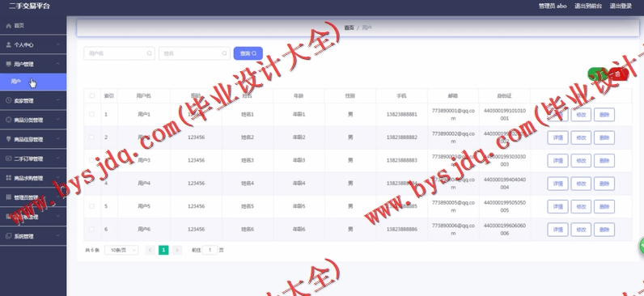The width and height of the screenshot is (644, 296).
Task: Select the 用户 submenu item in sidebar
Action: tap(33, 82)
